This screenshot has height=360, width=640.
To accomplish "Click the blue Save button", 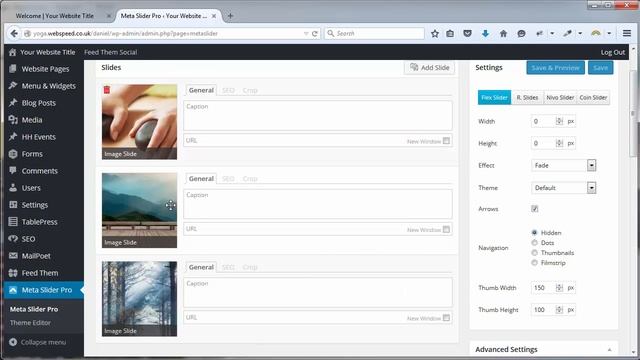I will pyautogui.click(x=600, y=68).
